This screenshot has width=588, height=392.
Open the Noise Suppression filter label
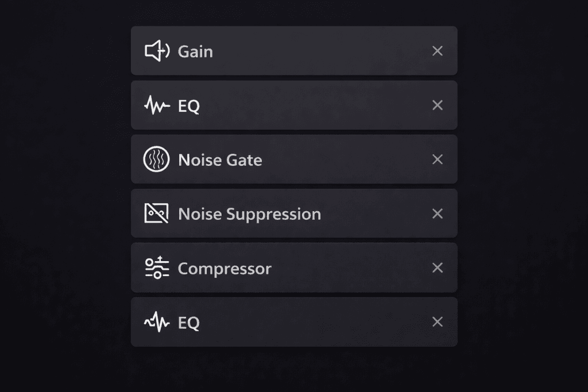tap(249, 214)
